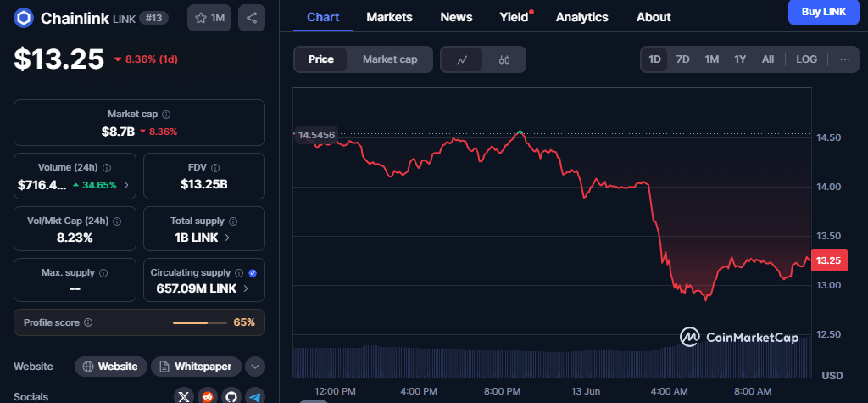The width and height of the screenshot is (868, 403).
Task: Add Chainlink to watchlist star button
Action: pos(209,19)
